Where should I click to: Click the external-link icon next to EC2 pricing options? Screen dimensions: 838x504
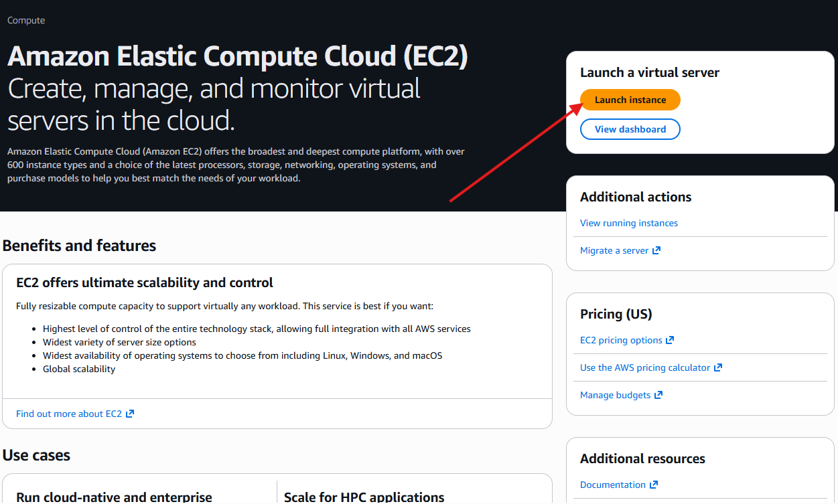click(670, 340)
